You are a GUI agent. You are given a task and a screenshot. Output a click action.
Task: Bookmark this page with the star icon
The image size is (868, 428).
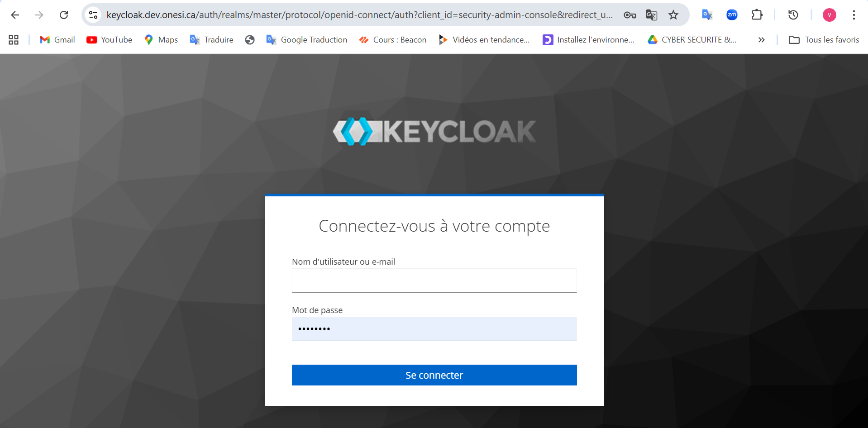coord(673,15)
